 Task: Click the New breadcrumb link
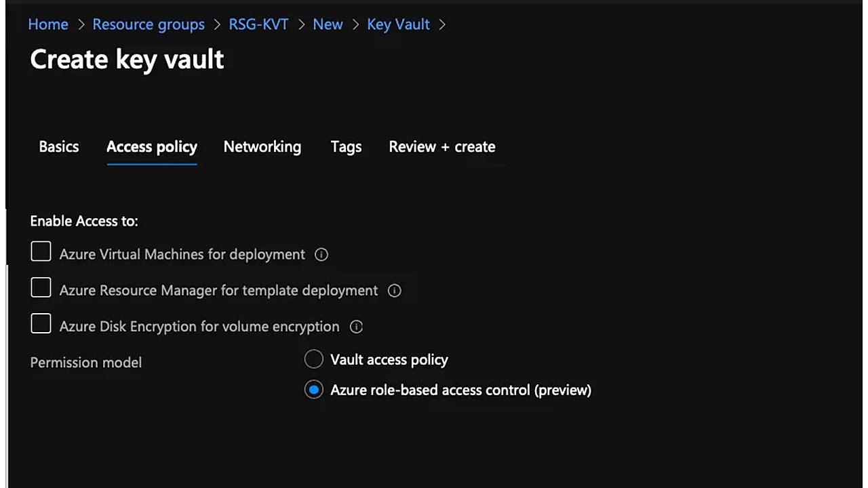[x=328, y=24]
